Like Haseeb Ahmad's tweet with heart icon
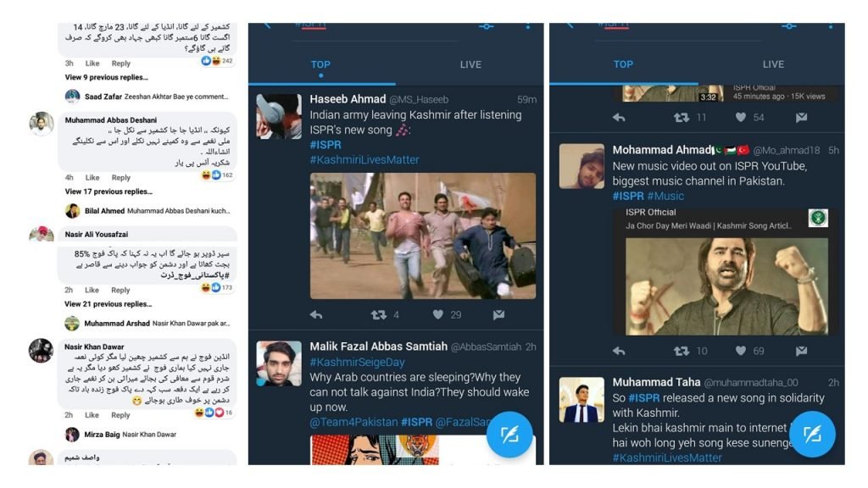Screen dimensions: 868x488 438,315
